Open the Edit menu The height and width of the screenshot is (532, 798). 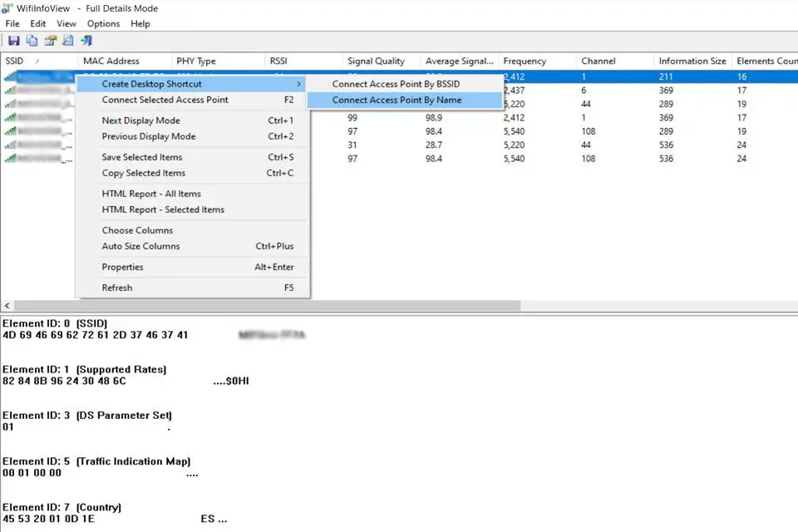tap(37, 23)
